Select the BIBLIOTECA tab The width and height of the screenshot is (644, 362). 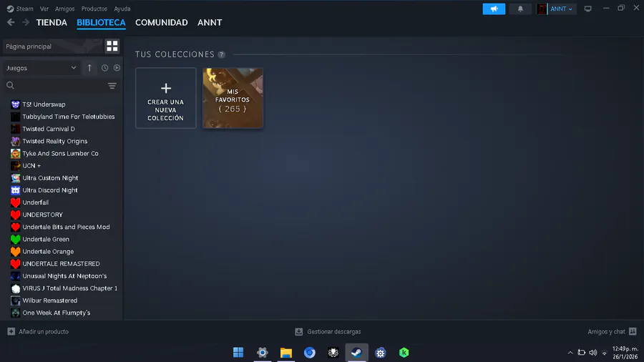[x=101, y=23]
